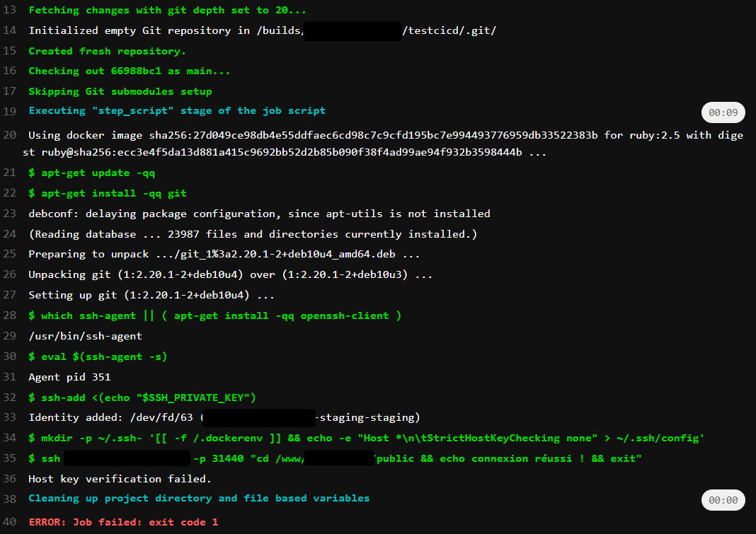Collapse the Cleaning up project directory section

point(199,499)
